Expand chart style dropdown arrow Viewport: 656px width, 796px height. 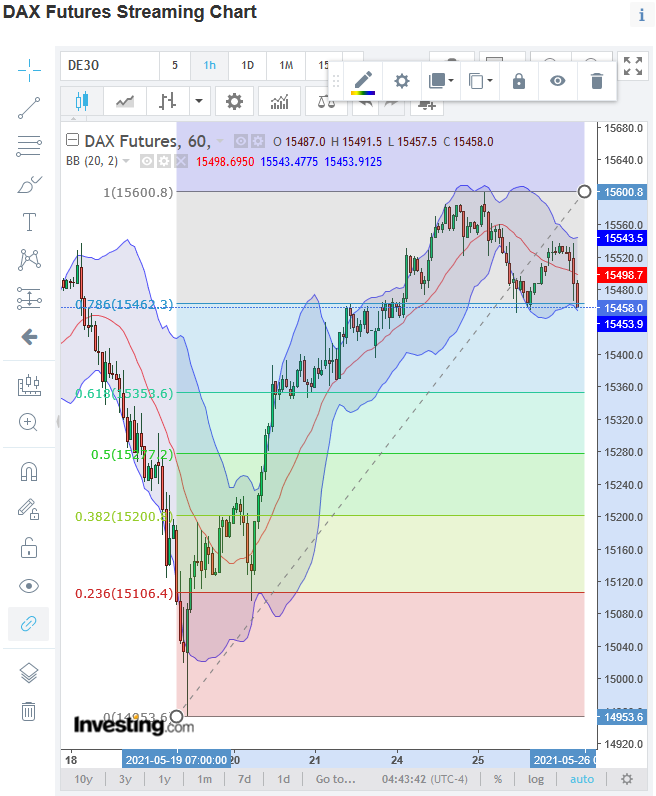[199, 101]
